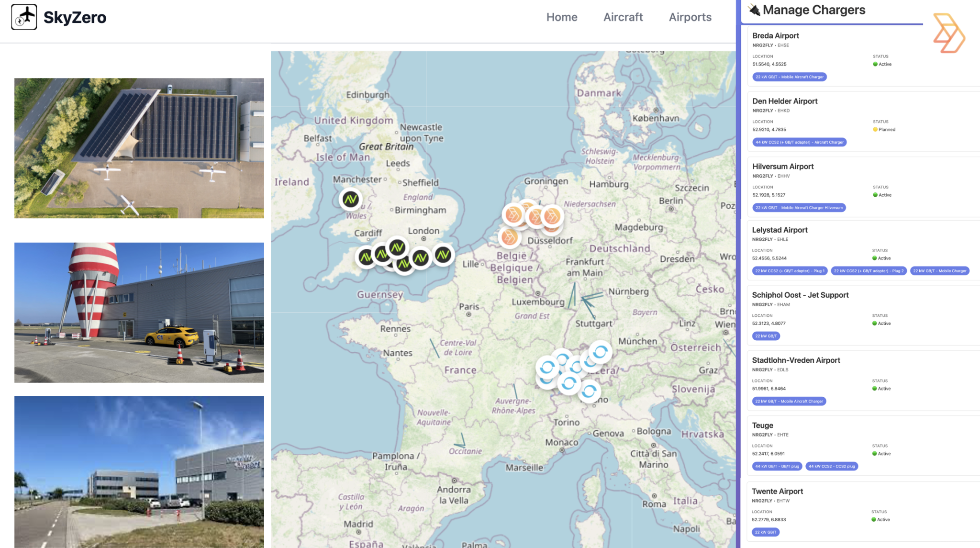
Task: Click Teuge's 44 kW CCS2 plug badge
Action: (833, 466)
